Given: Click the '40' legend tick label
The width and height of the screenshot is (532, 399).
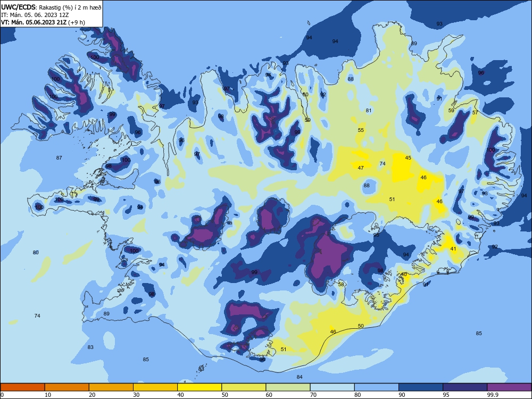Looking at the screenshot, I should pyautogui.click(x=180, y=395).
